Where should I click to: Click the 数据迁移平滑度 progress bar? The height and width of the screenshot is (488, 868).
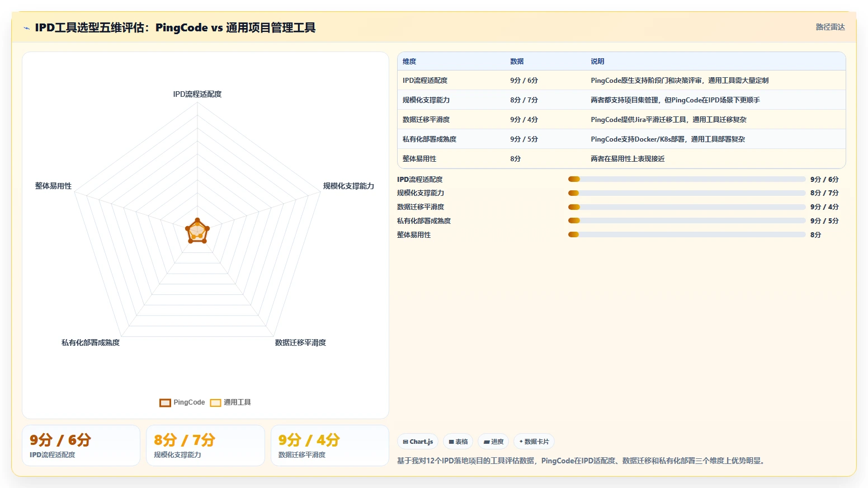click(x=687, y=207)
